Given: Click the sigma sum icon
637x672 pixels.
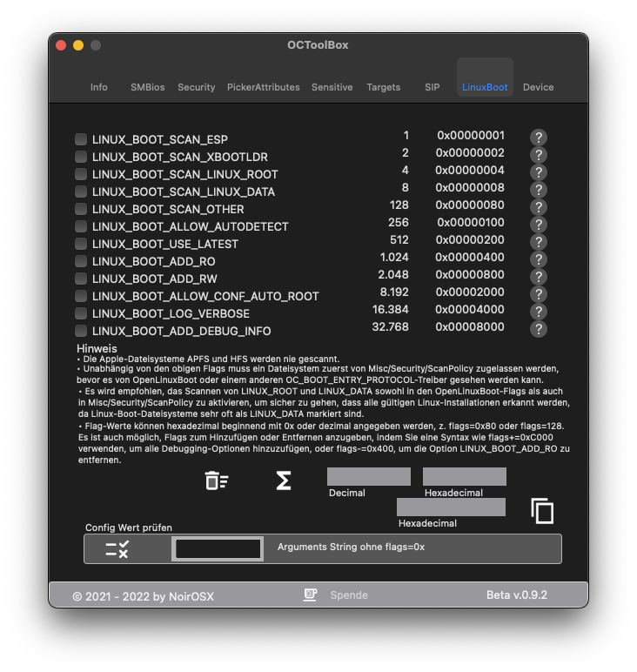Looking at the screenshot, I should coord(283,480).
